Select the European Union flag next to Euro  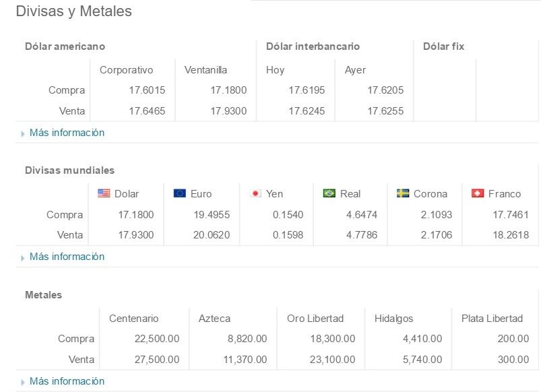[181, 193]
